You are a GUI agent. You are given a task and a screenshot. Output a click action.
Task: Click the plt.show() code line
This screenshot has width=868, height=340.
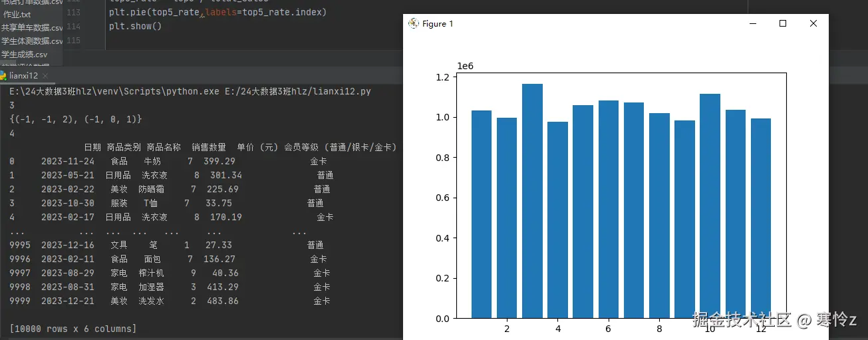[x=136, y=27]
